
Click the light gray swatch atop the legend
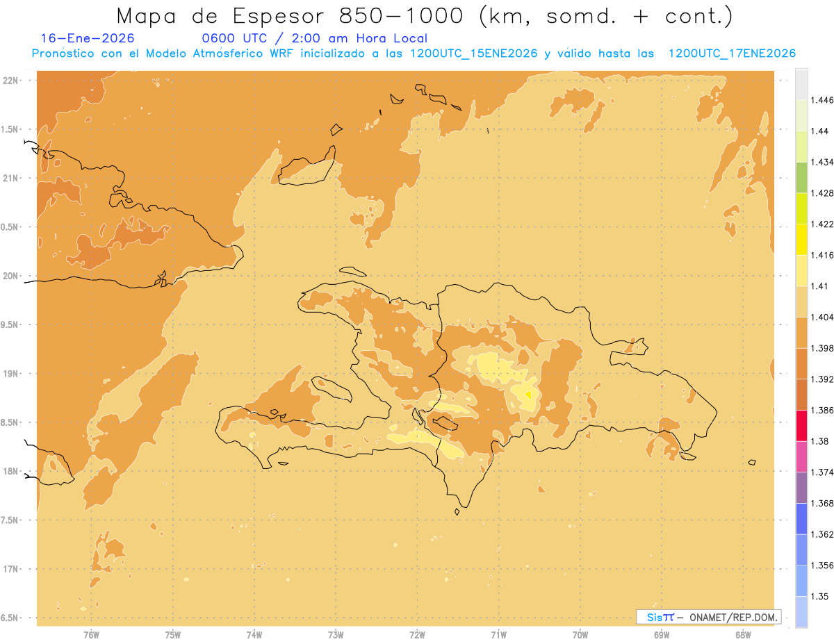click(x=801, y=84)
